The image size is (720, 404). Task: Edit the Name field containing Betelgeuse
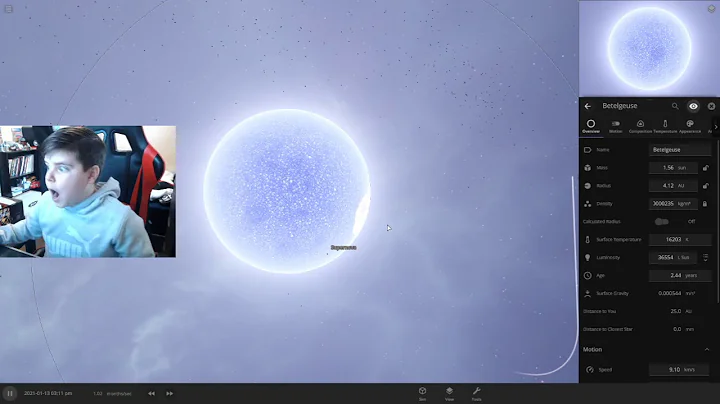(x=680, y=150)
